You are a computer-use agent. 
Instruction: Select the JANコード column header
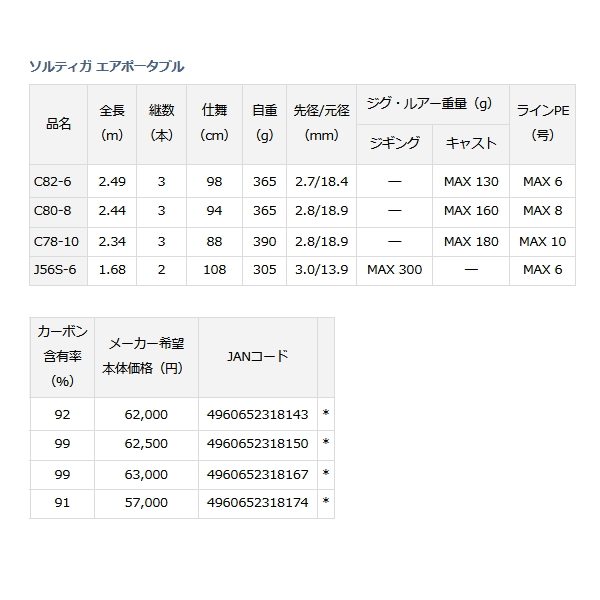click(x=258, y=357)
